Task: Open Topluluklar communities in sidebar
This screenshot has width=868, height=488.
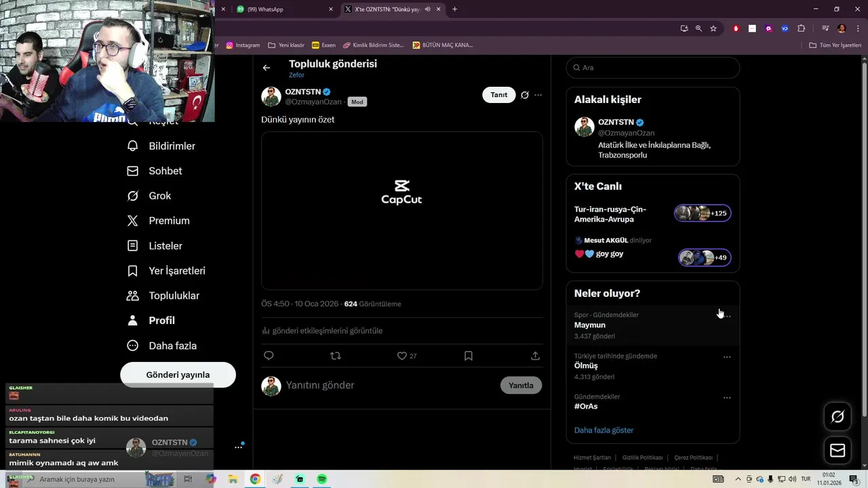Action: coord(163,296)
